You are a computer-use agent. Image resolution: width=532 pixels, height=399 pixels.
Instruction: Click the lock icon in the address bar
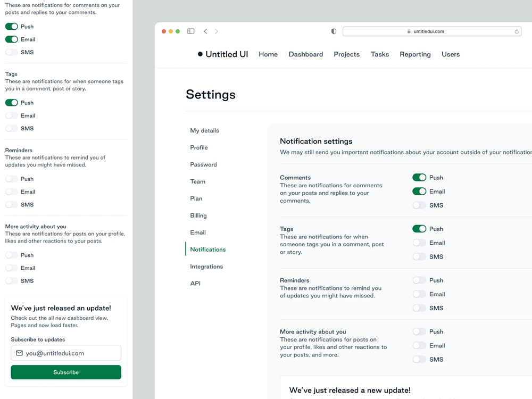(x=409, y=31)
